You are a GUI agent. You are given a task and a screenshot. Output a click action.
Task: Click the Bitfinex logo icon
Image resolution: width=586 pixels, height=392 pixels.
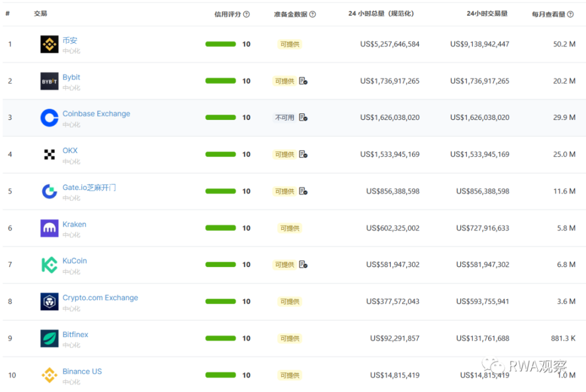[49, 338]
